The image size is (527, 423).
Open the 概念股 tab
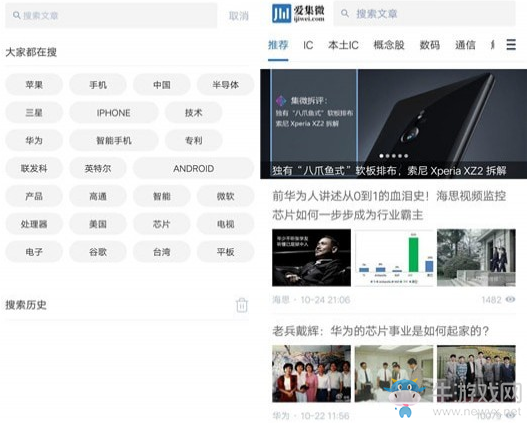pyautogui.click(x=389, y=45)
